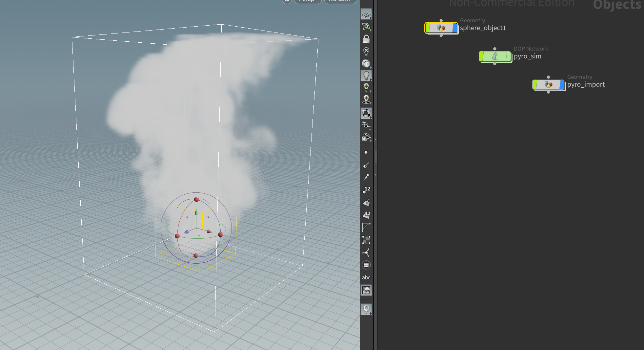
Task: Open the No cam camera selector
Action: (340, 1)
